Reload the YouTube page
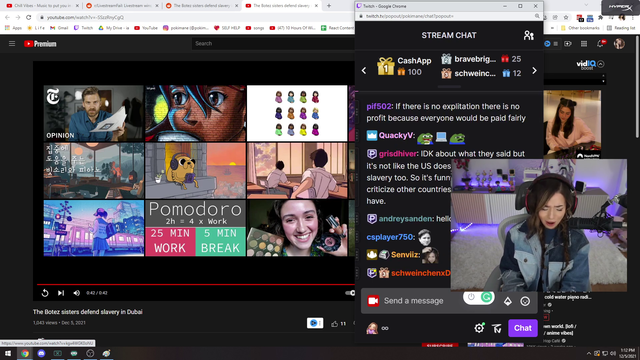The image size is (640, 360). [29, 17]
